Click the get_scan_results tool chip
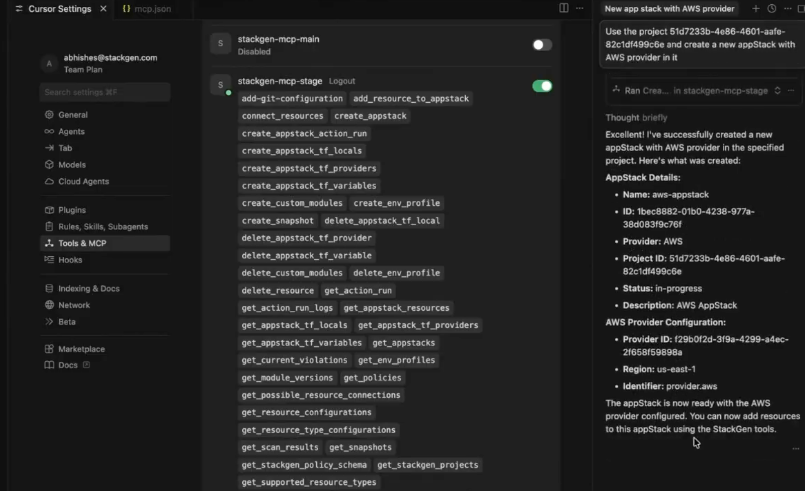This screenshot has height=491, width=805. pos(280,448)
